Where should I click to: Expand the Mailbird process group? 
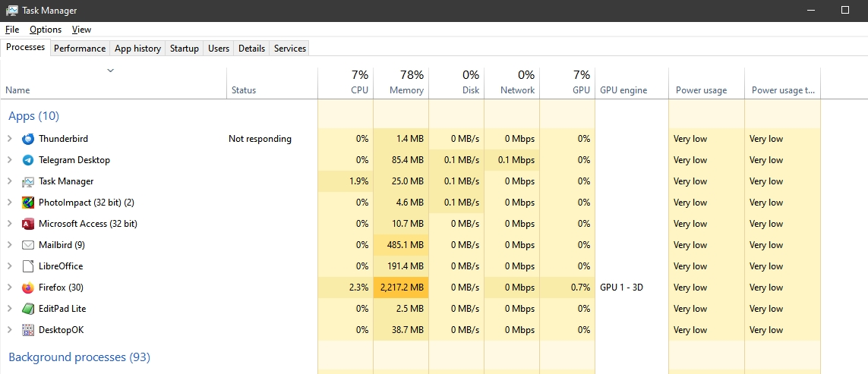click(9, 245)
